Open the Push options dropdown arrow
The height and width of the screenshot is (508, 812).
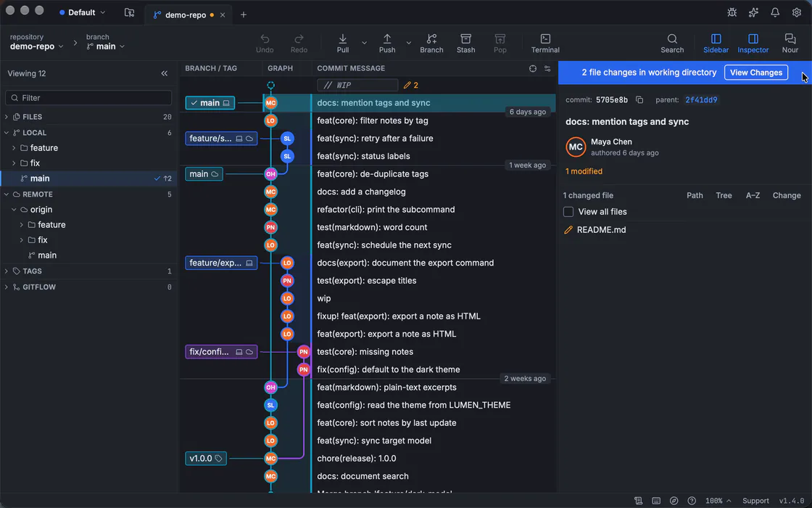(409, 43)
